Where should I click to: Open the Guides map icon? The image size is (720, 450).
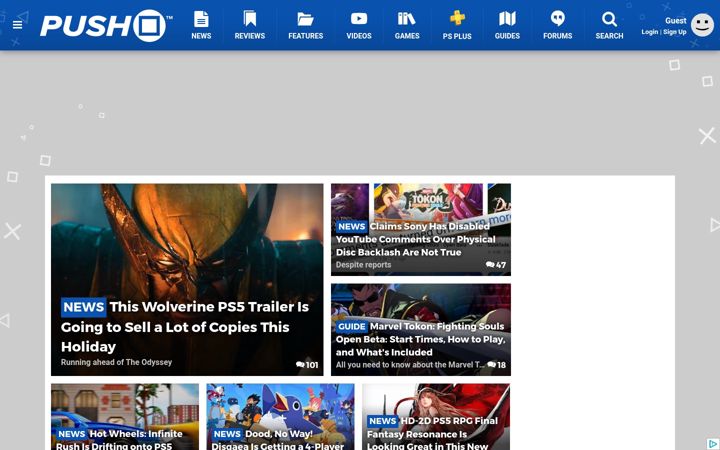click(x=507, y=19)
